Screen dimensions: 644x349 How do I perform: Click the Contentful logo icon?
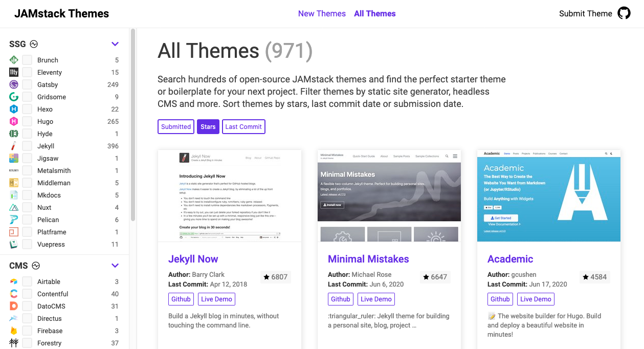[x=14, y=294]
